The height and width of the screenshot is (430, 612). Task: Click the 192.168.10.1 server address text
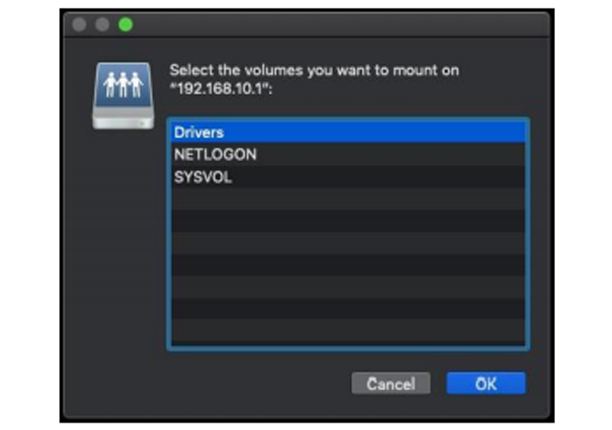226,88
